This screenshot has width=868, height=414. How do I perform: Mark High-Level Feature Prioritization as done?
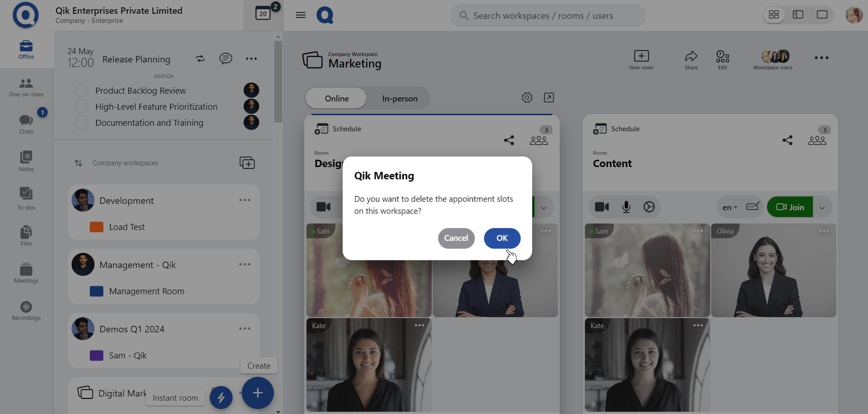81,106
